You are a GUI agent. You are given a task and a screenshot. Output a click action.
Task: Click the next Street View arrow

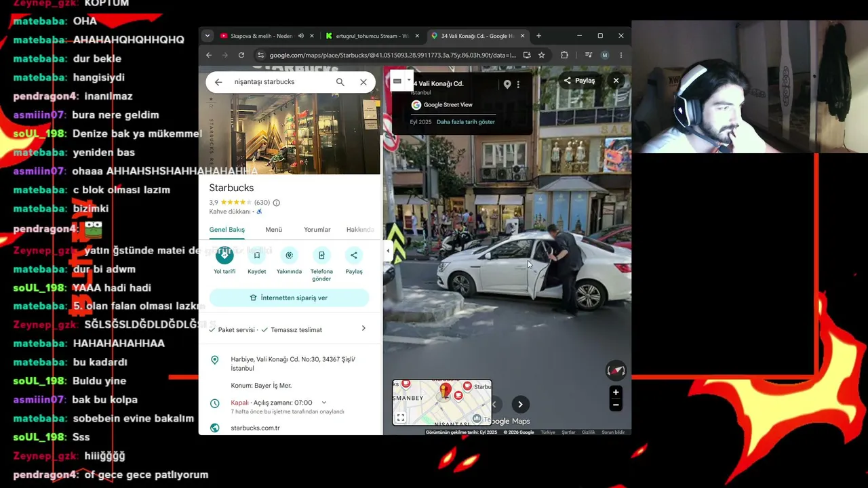[520, 405]
